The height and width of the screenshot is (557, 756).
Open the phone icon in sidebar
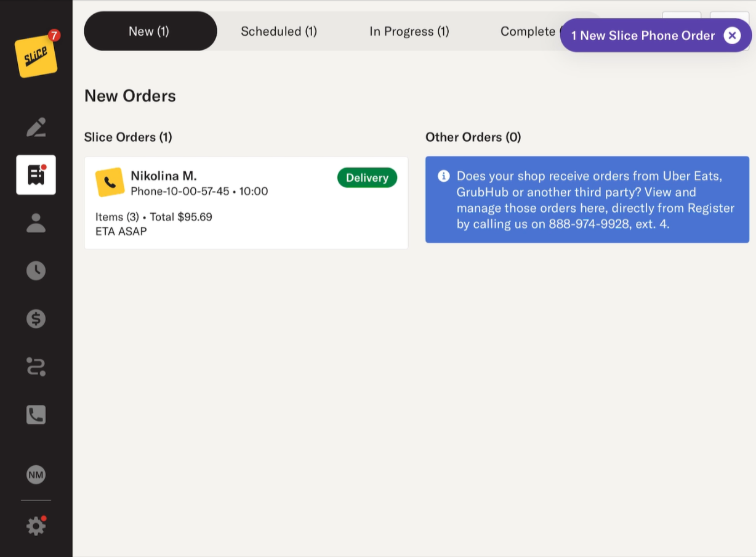(36, 415)
